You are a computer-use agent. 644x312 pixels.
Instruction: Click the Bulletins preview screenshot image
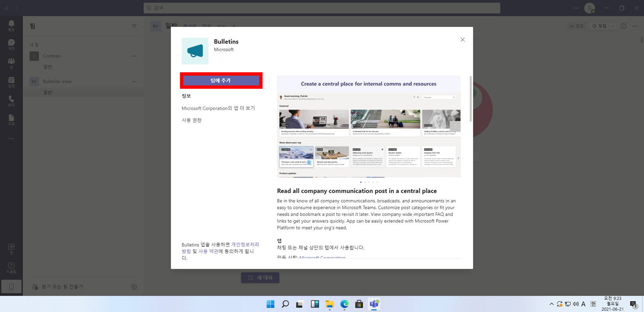[x=369, y=127]
